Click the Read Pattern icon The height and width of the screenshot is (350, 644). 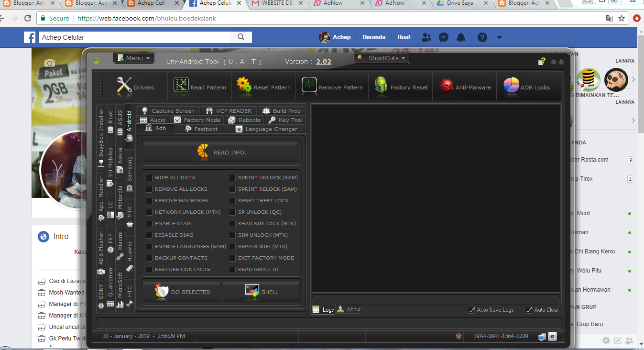181,87
